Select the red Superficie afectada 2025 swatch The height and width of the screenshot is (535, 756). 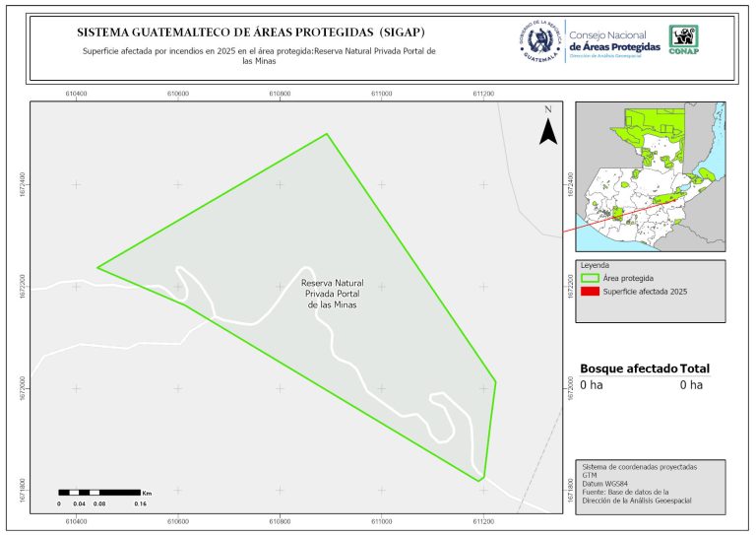589,293
